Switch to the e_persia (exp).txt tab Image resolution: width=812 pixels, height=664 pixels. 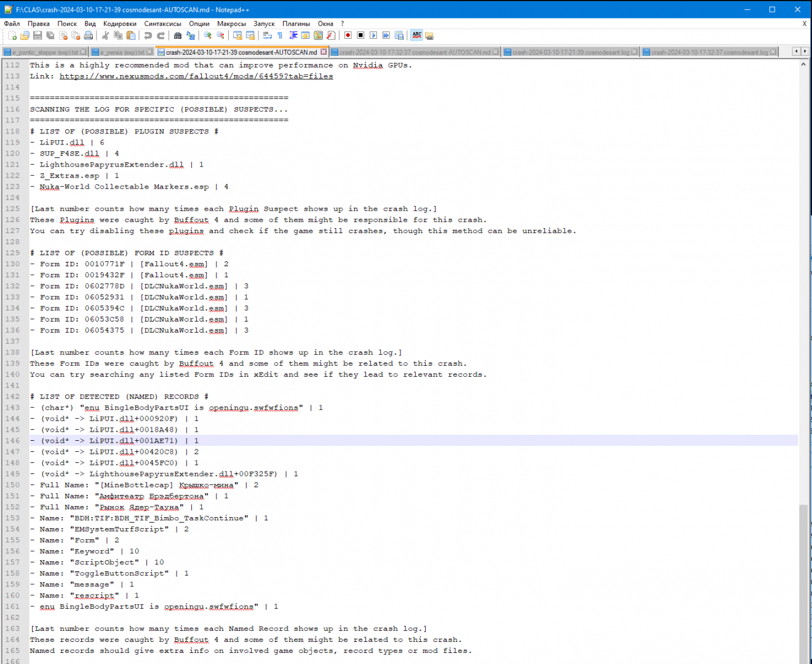coord(122,52)
